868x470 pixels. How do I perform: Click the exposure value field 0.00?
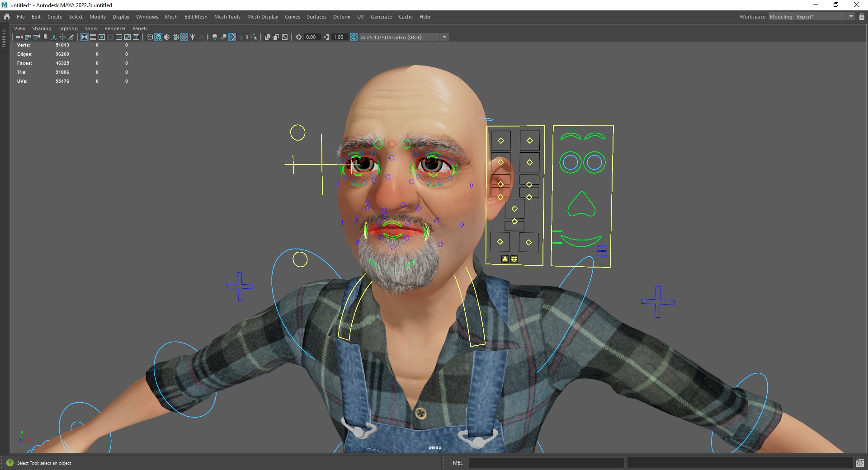[311, 37]
